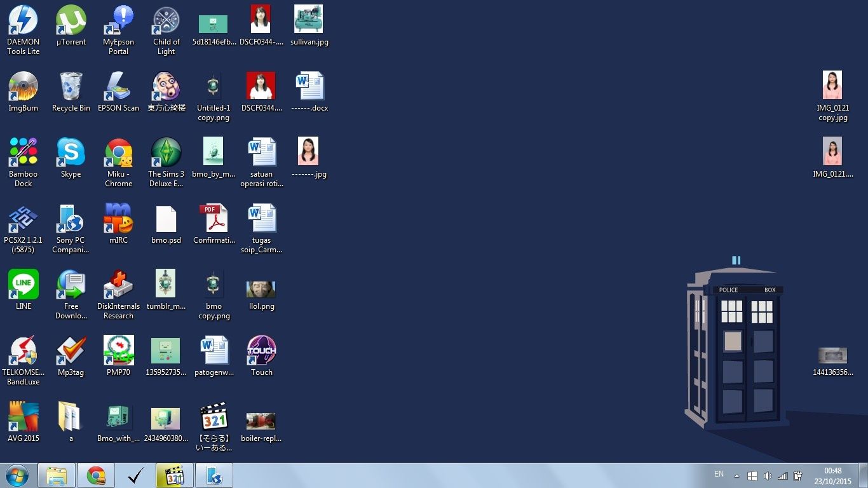Select the Bmo_with_ image file
Viewport: 868px width, 488px height.
click(119, 423)
